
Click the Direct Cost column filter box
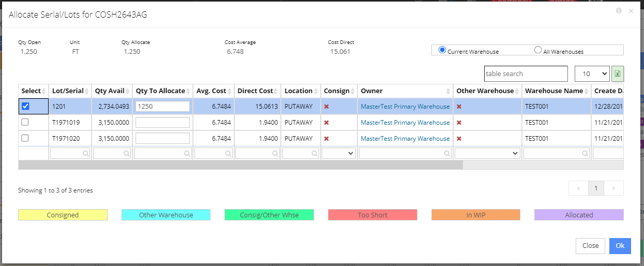(258, 153)
